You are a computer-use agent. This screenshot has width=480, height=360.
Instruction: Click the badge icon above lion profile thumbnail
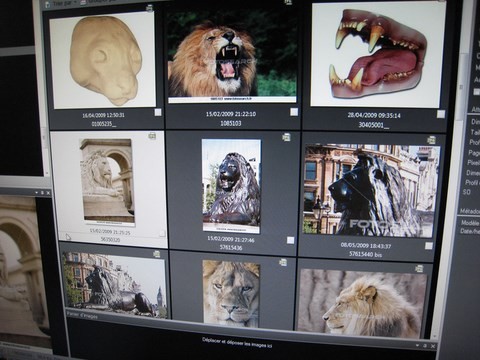[x=419, y=268]
